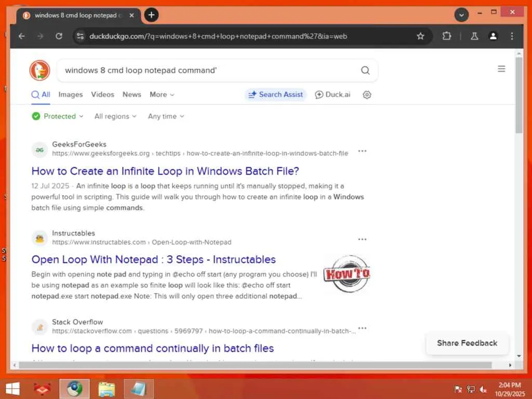
Task: Open site information icon in address bar
Action: tap(80, 36)
